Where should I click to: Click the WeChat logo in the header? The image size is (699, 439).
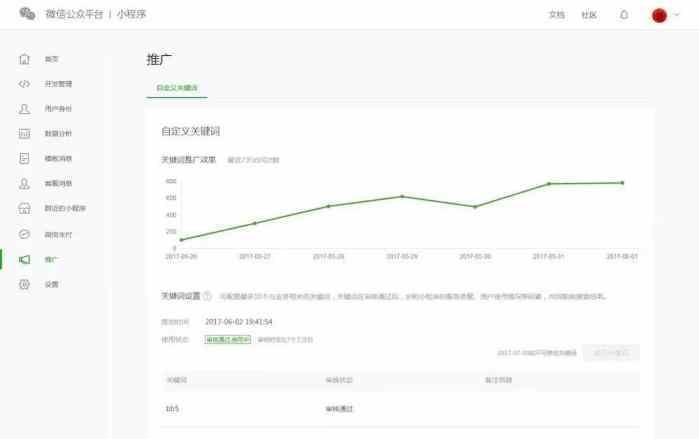pos(27,14)
